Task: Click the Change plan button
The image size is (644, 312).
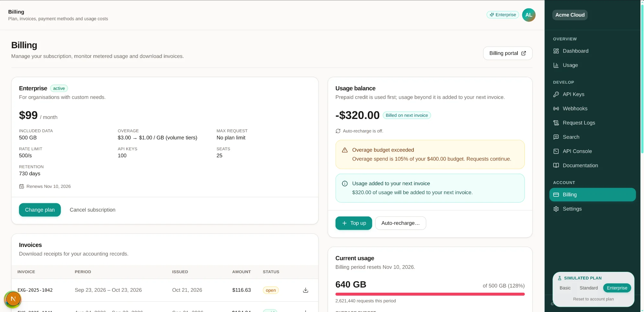Action: click(x=40, y=210)
